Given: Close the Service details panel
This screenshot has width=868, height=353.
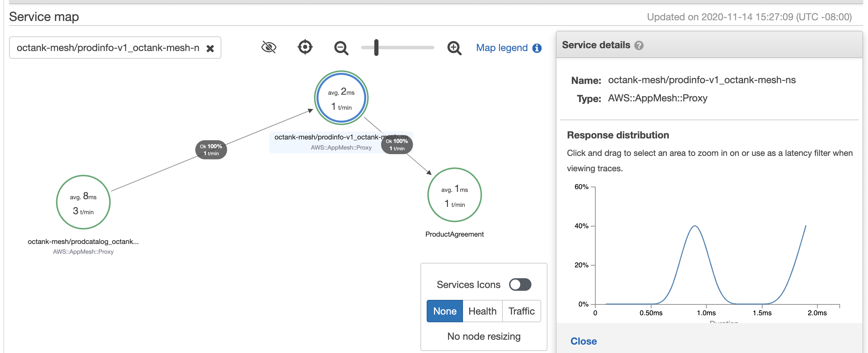Looking at the screenshot, I should (x=583, y=341).
